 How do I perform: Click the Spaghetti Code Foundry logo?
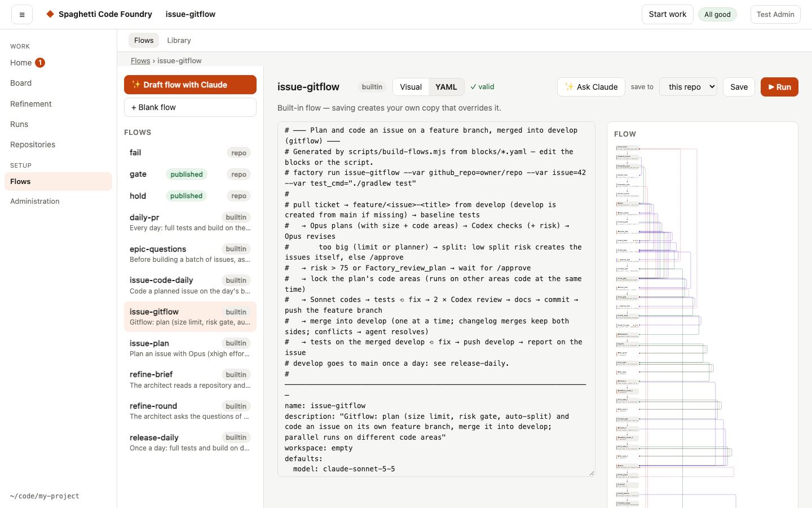coord(99,14)
